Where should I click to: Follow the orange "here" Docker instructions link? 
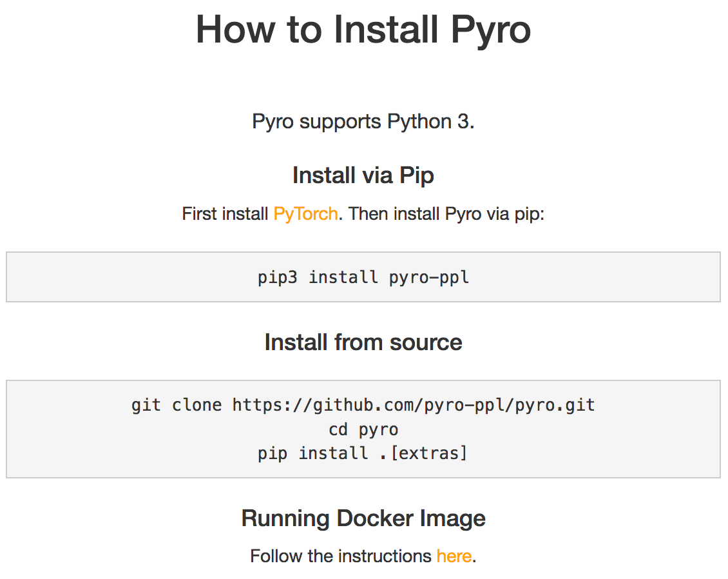[454, 556]
